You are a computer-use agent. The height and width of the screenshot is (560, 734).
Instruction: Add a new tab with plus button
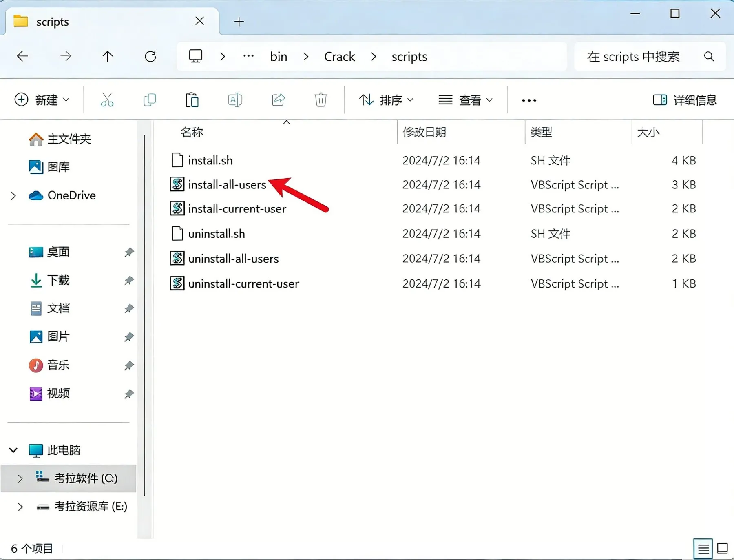tap(239, 22)
